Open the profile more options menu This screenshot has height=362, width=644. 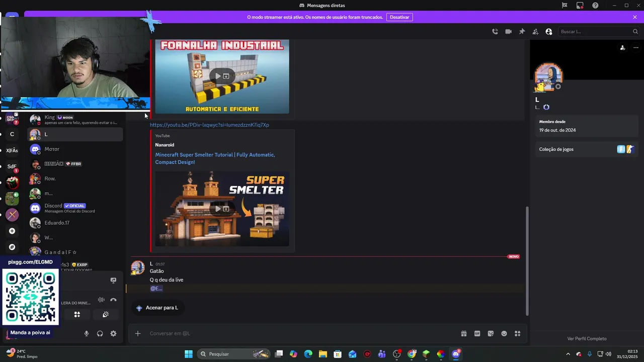click(636, 48)
